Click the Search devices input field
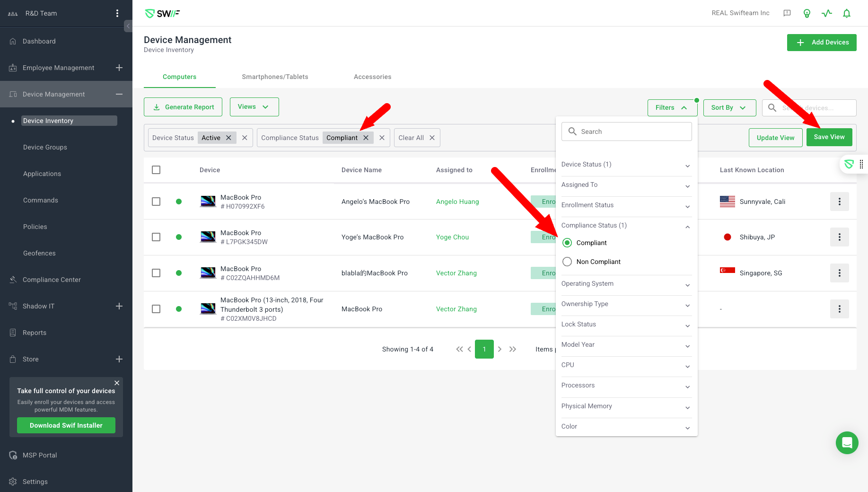Screen dimensions: 868x492 click(x=809, y=108)
